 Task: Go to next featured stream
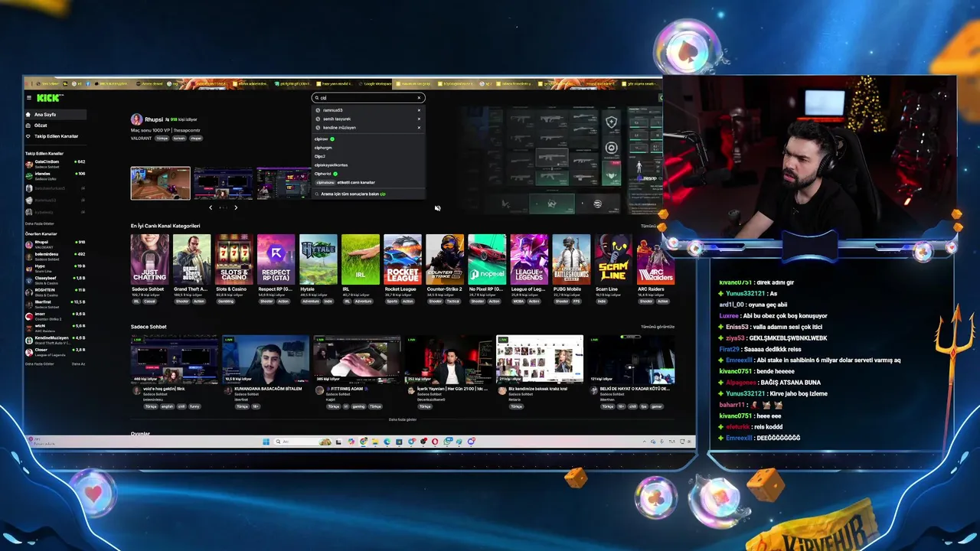point(235,207)
